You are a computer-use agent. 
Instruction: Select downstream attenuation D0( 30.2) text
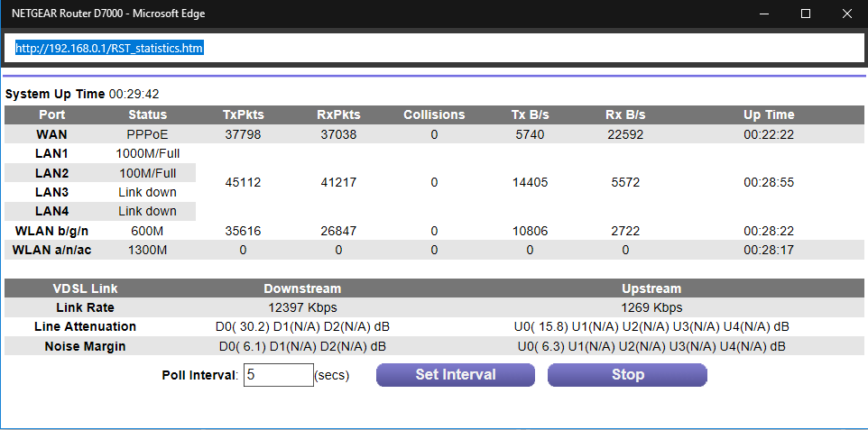[242, 327]
